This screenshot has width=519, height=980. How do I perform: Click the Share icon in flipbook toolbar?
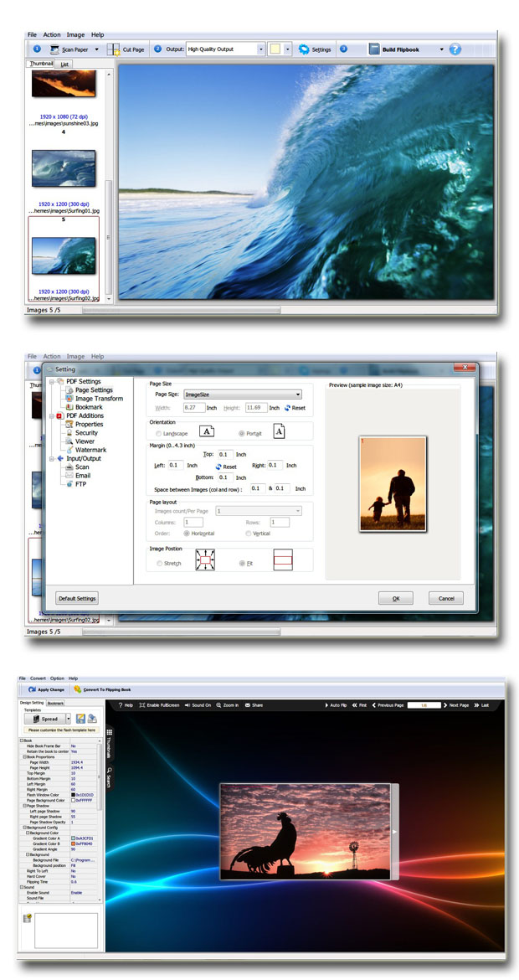[246, 705]
